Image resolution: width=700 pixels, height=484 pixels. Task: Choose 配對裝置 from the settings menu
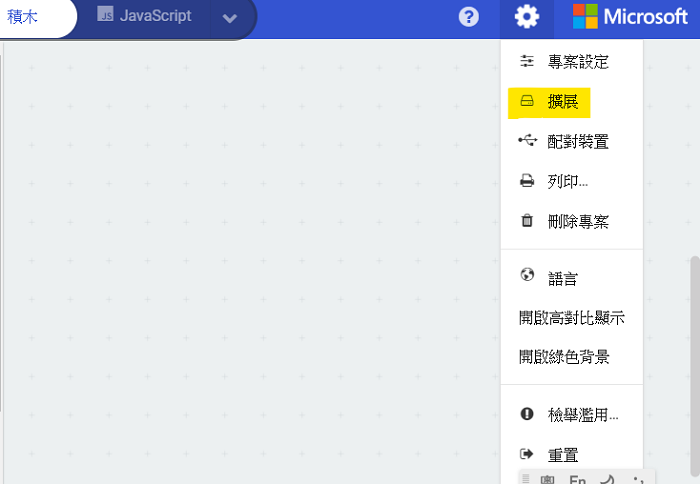pos(578,142)
